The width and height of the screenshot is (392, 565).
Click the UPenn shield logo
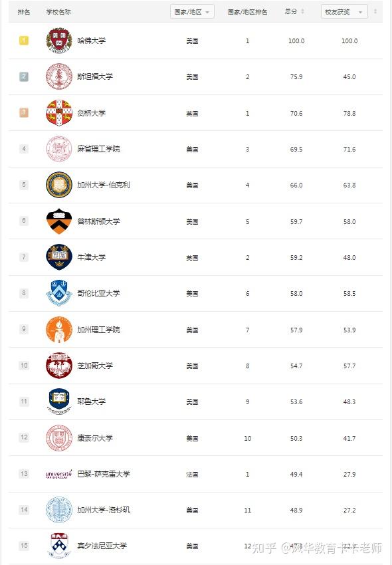[59, 546]
